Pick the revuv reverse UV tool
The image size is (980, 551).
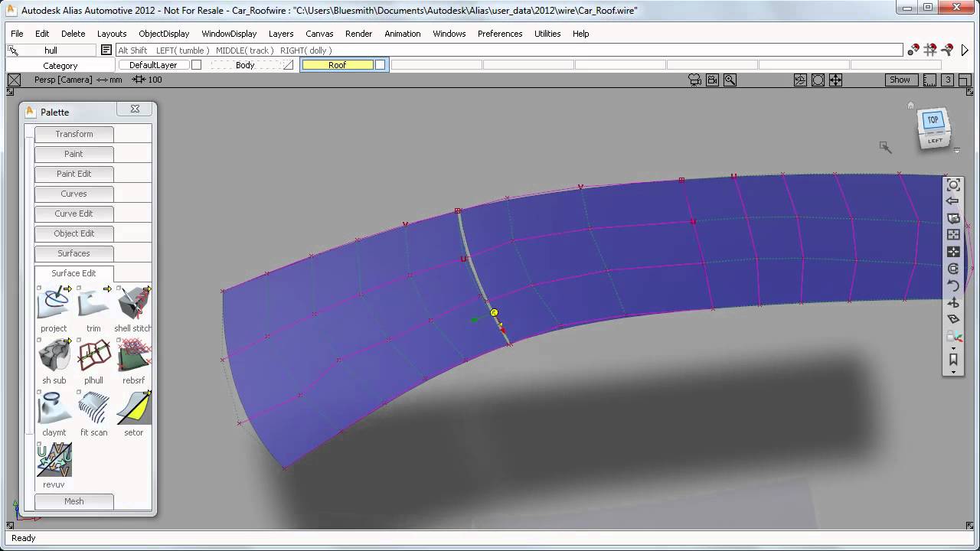click(x=54, y=460)
